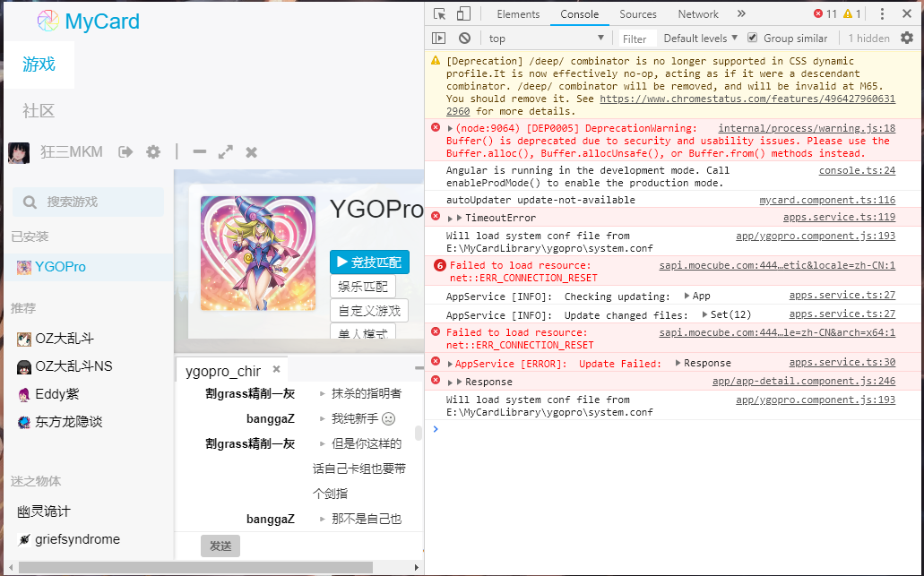This screenshot has height=576, width=924.
Task: Expand the standalone Response error entry
Action: click(450, 383)
